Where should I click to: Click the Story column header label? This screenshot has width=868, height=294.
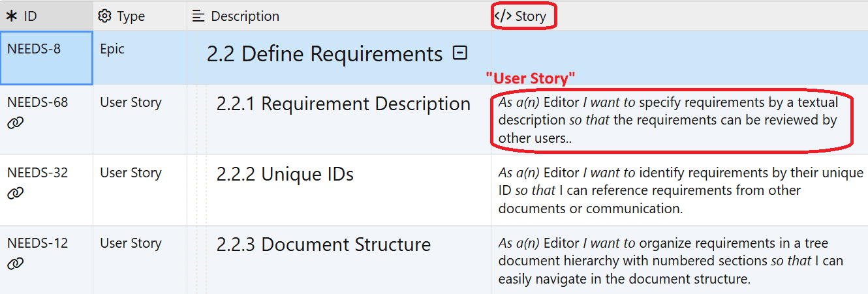[530, 16]
